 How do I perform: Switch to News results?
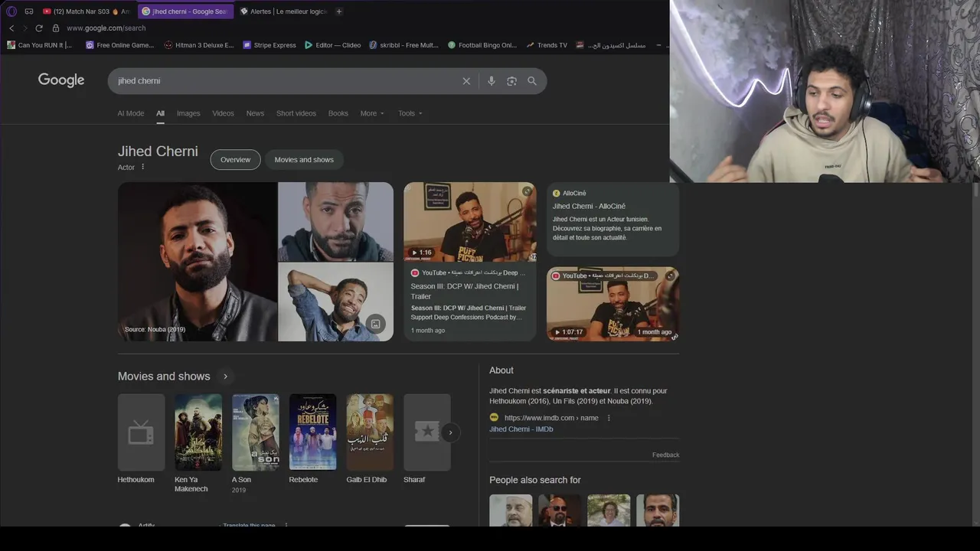pyautogui.click(x=255, y=113)
